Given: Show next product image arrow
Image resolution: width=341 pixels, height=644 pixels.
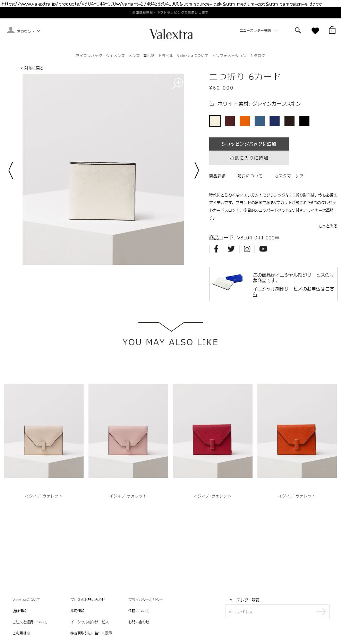Looking at the screenshot, I should [x=197, y=170].
